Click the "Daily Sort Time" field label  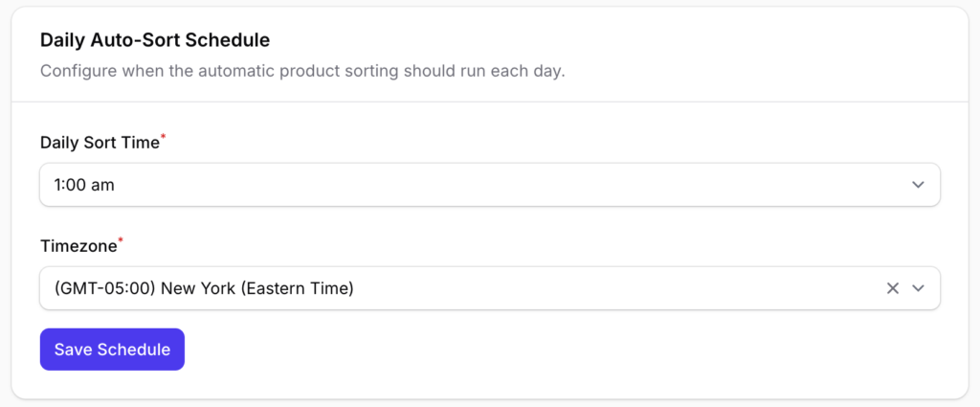[99, 143]
